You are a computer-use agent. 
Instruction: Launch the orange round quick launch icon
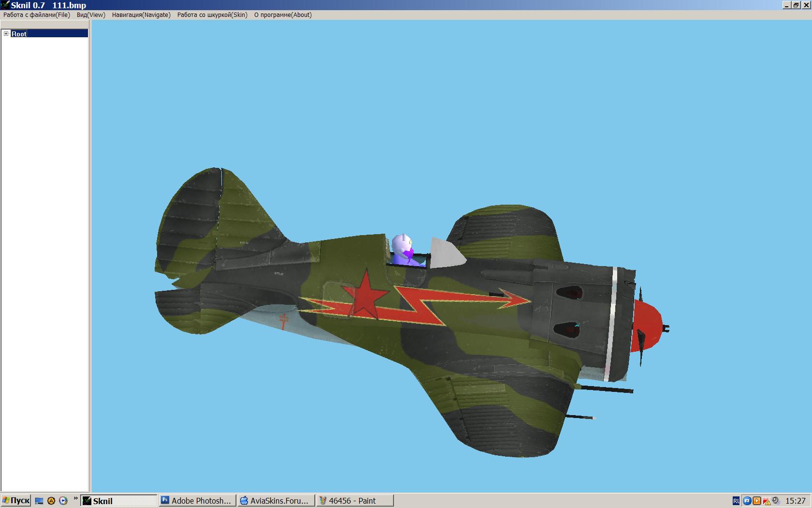51,501
